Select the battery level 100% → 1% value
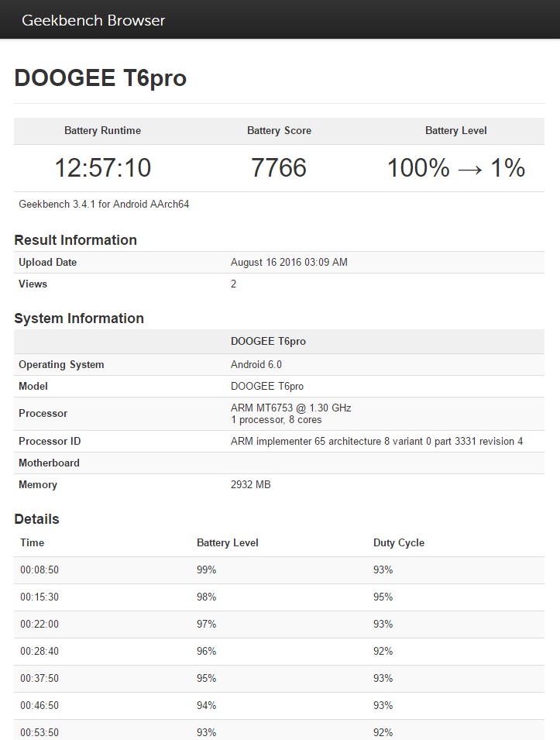 click(x=455, y=167)
